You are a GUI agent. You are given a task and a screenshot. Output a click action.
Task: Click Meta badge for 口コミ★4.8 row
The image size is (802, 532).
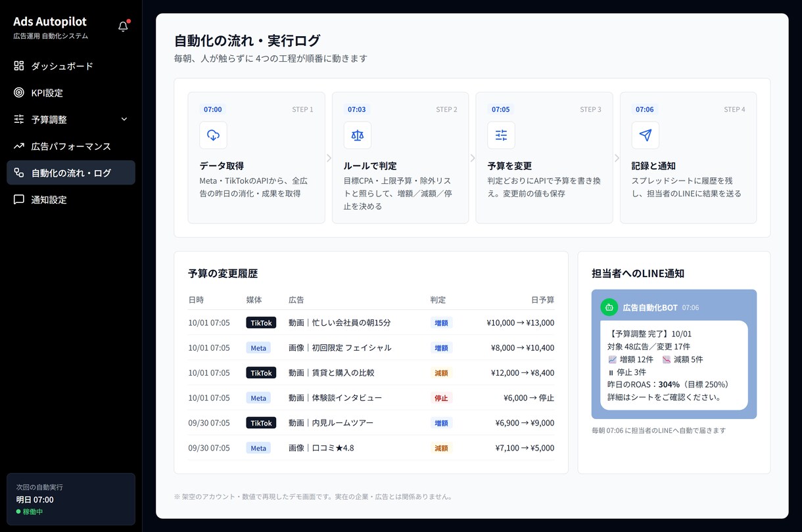pyautogui.click(x=258, y=448)
